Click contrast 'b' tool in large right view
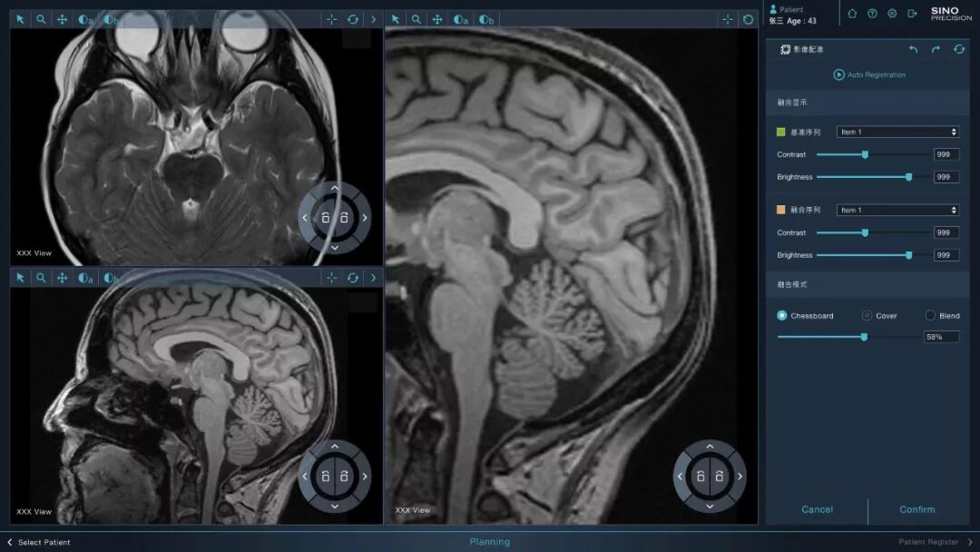 pos(486,19)
